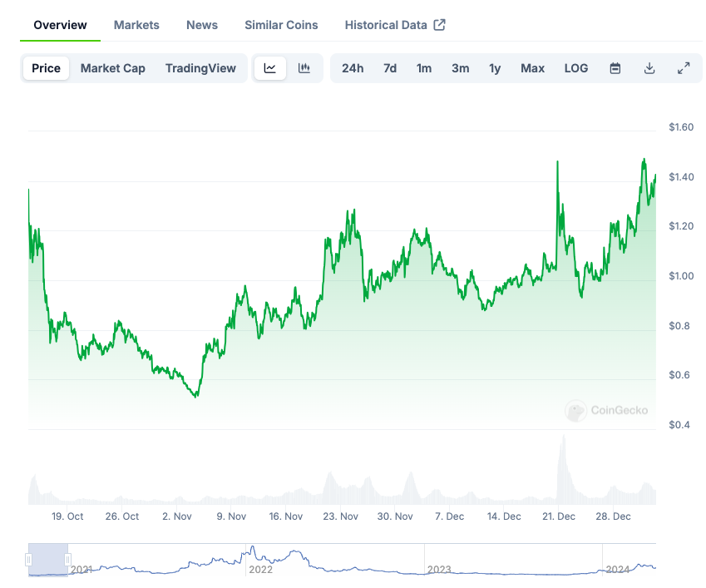Click the CoinGecko watermark logo

point(575,410)
